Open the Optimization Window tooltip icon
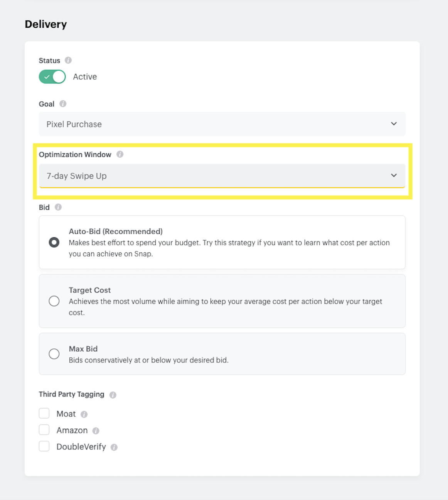This screenshot has width=448, height=500. pyautogui.click(x=120, y=154)
